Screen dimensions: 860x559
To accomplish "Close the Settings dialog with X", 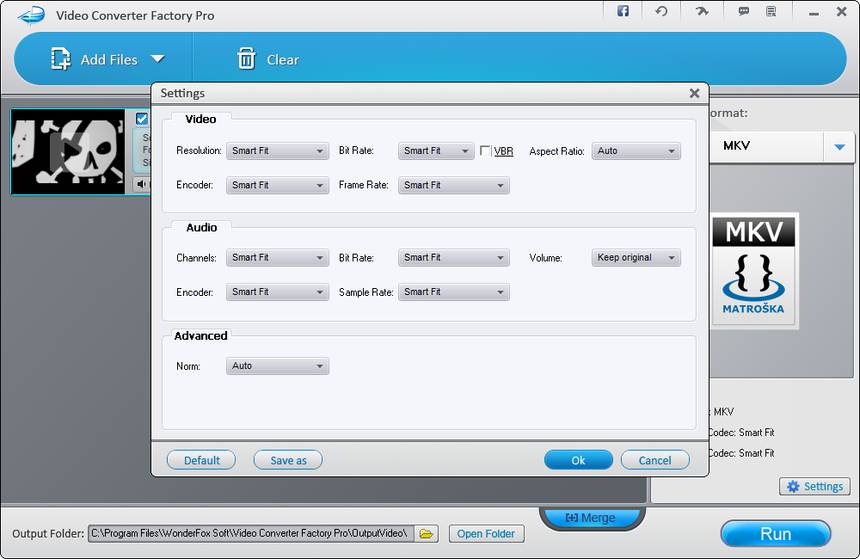I will pyautogui.click(x=694, y=93).
